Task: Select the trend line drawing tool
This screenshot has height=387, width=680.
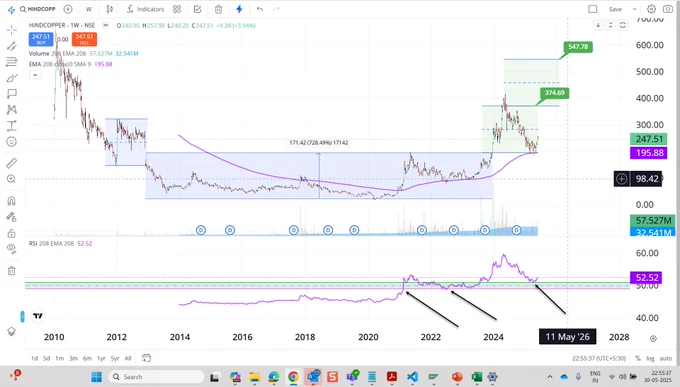Action: [x=12, y=46]
